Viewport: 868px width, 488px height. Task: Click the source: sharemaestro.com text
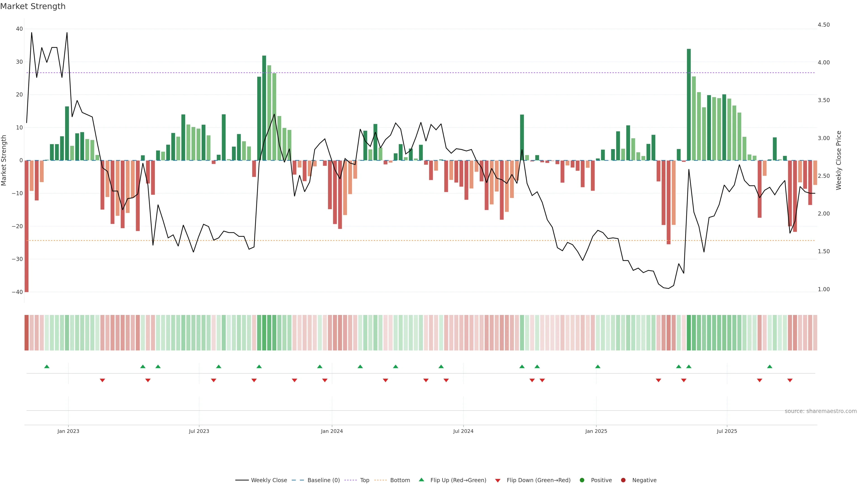821,411
